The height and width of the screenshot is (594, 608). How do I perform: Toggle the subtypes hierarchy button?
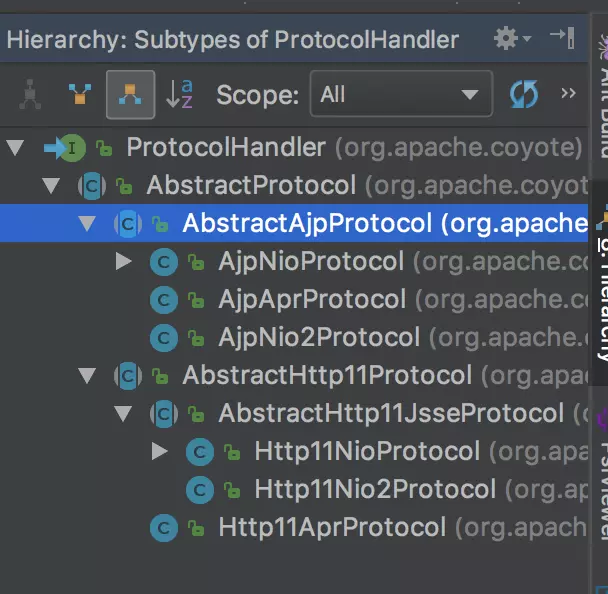click(x=130, y=95)
